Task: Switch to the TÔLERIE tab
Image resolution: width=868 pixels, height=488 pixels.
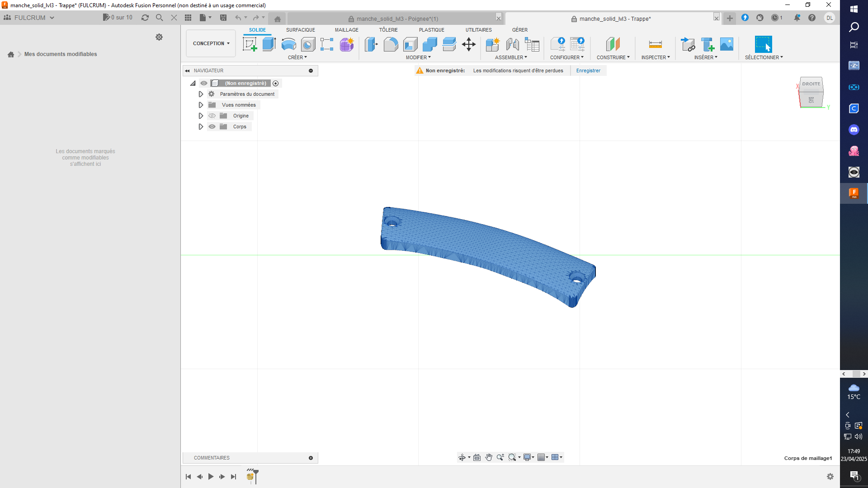Action: point(388,30)
